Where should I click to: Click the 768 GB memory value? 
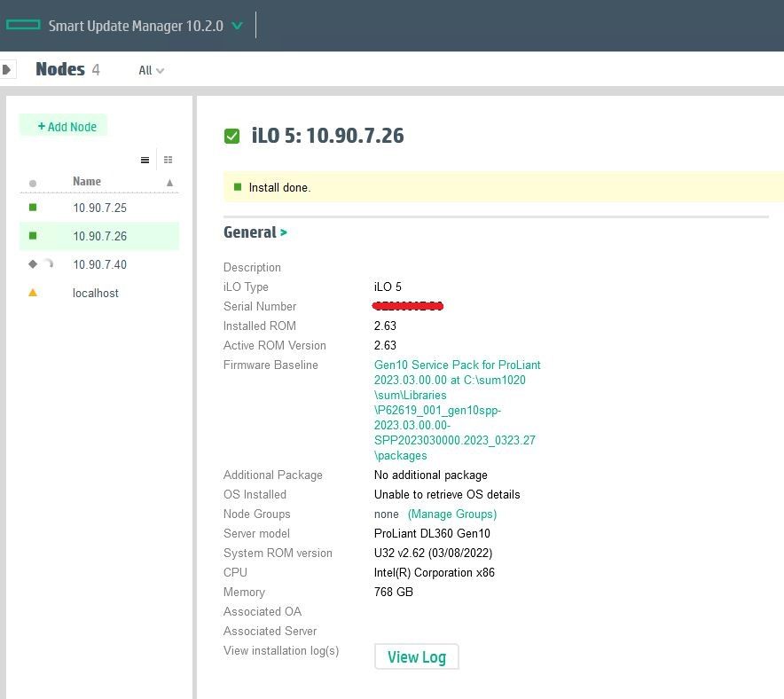click(x=394, y=592)
